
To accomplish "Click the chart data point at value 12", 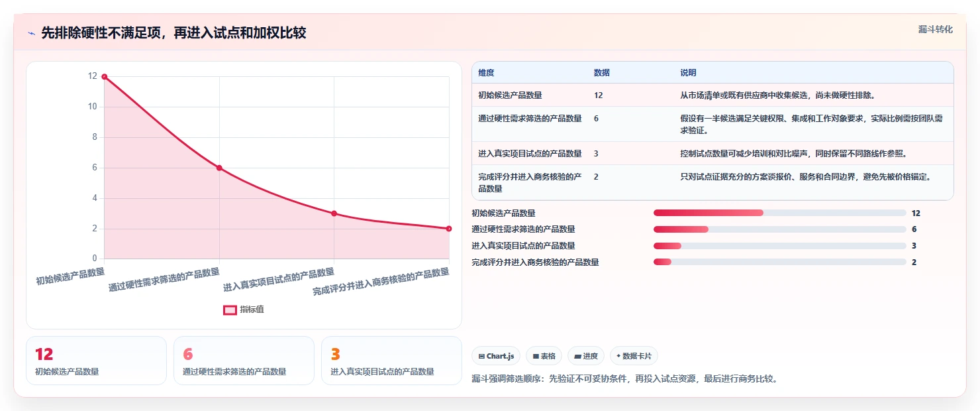I will coord(104,77).
